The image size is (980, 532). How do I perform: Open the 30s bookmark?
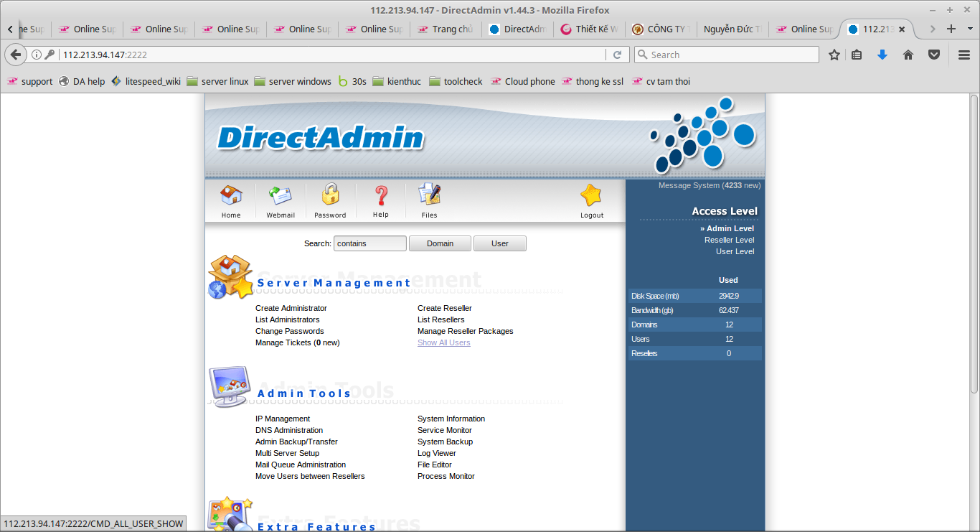(352, 81)
